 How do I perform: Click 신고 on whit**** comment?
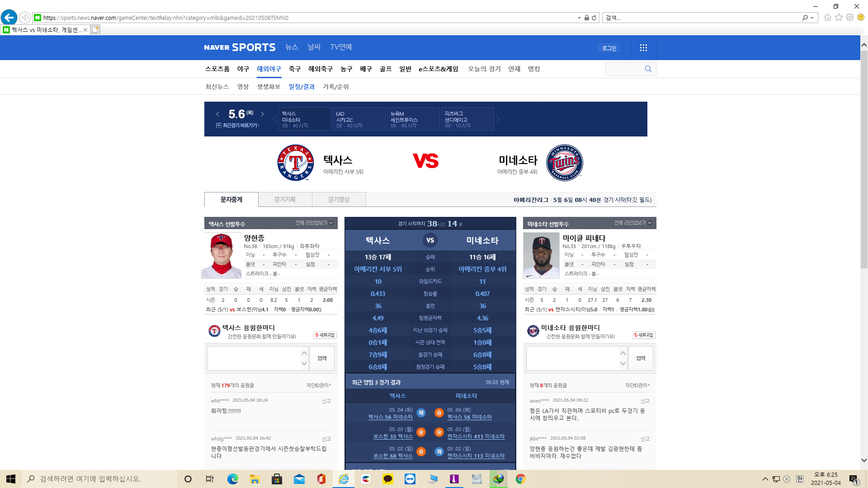click(x=326, y=401)
